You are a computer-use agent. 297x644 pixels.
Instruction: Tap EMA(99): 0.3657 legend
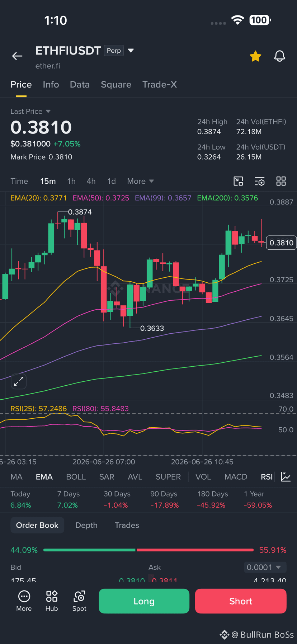point(163,198)
